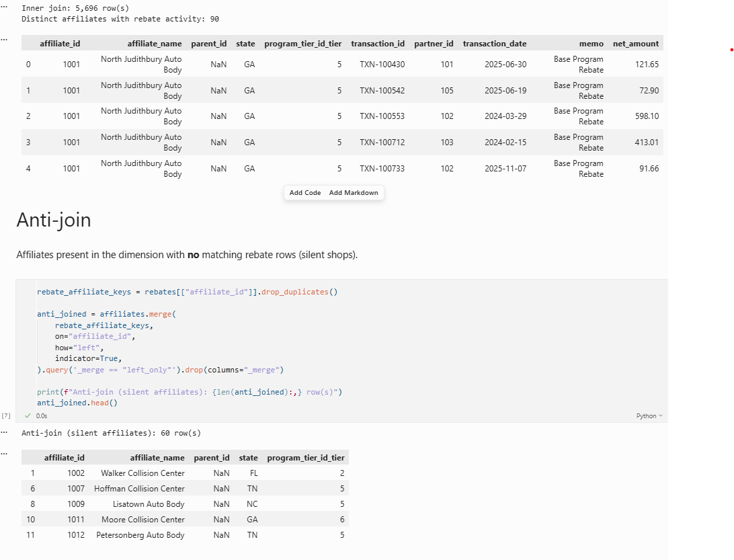Open output menu beside the silent affiliates table

[4, 453]
